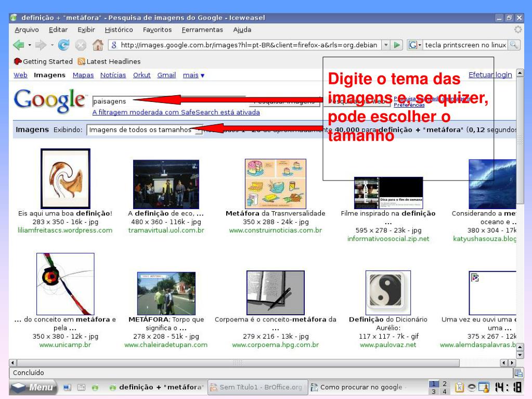Open the Histórico menu
This screenshot has height=399, width=532.
(119, 30)
